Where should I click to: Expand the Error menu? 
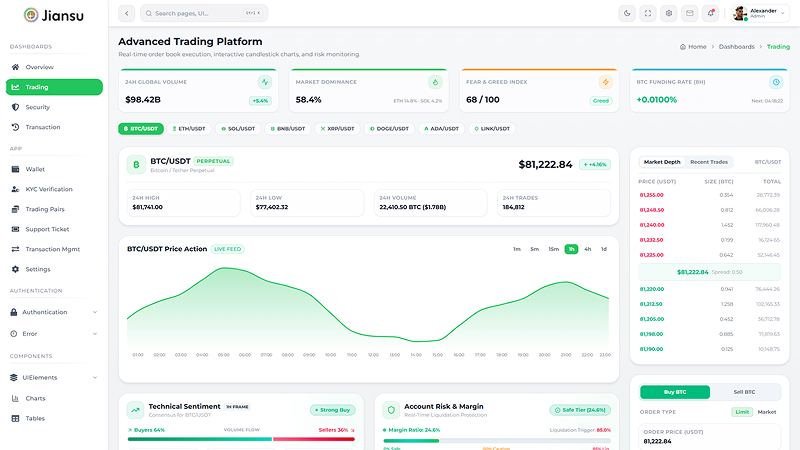tap(54, 334)
